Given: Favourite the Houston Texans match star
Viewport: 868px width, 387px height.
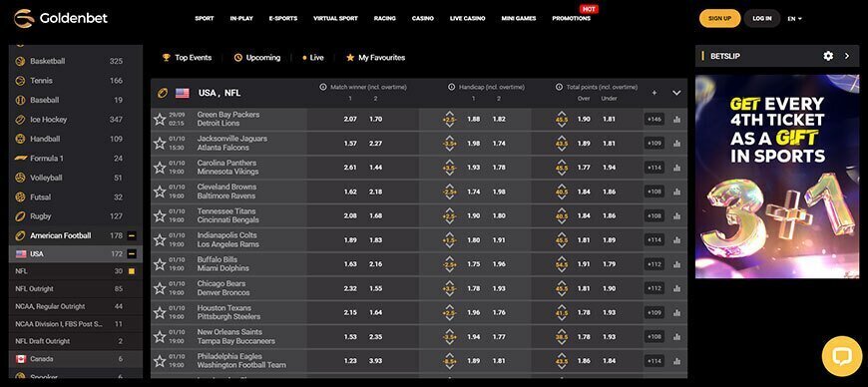Looking at the screenshot, I should click(160, 313).
